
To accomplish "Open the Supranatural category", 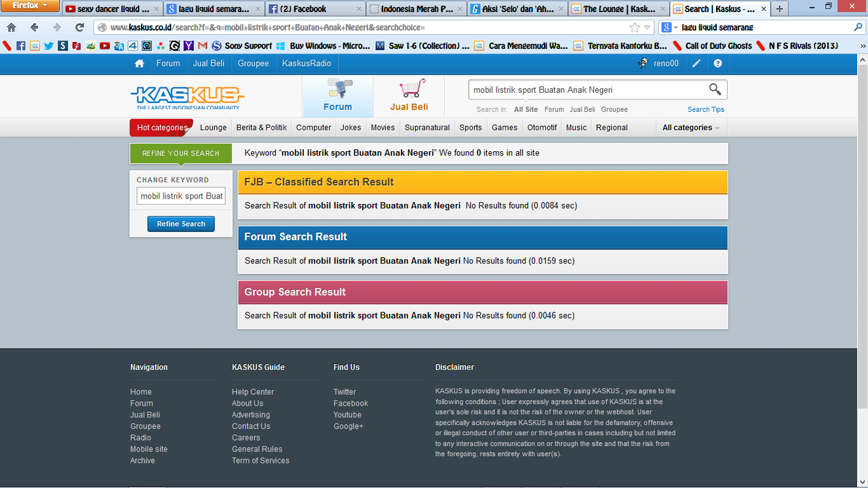I will [x=427, y=127].
